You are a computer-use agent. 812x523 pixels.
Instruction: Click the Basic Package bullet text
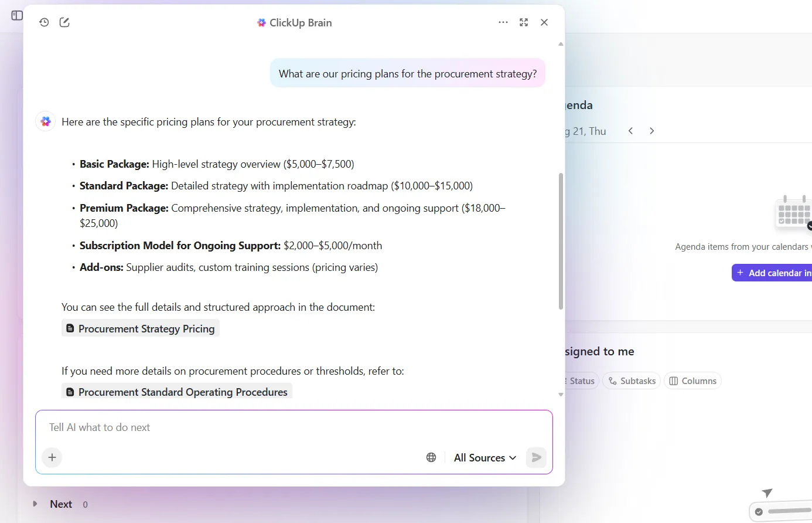coord(217,164)
